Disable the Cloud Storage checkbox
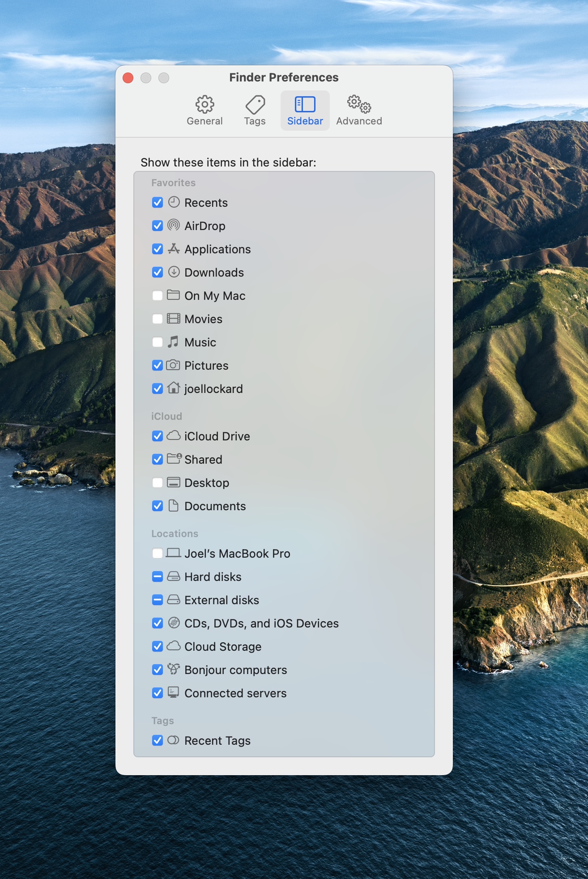Image resolution: width=588 pixels, height=879 pixels. pos(158,646)
